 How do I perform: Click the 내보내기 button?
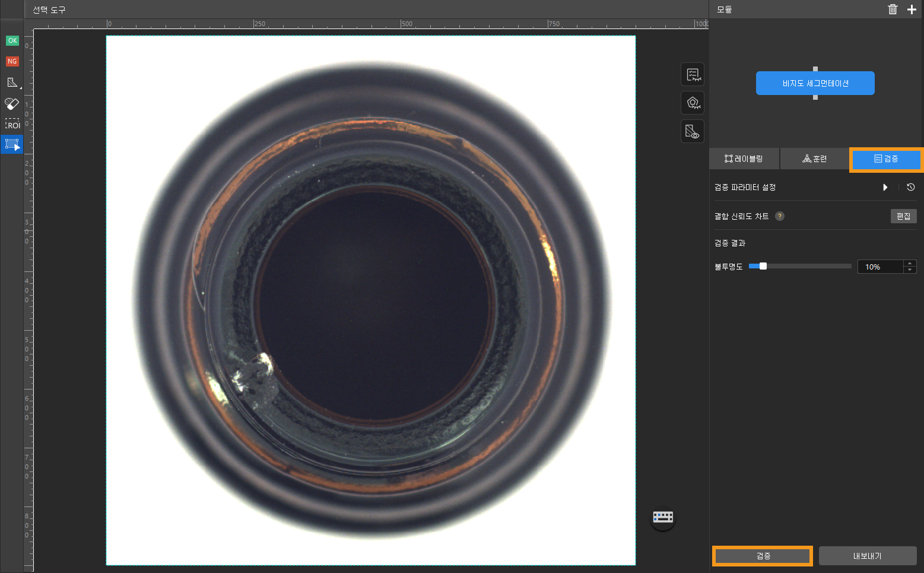[868, 556]
